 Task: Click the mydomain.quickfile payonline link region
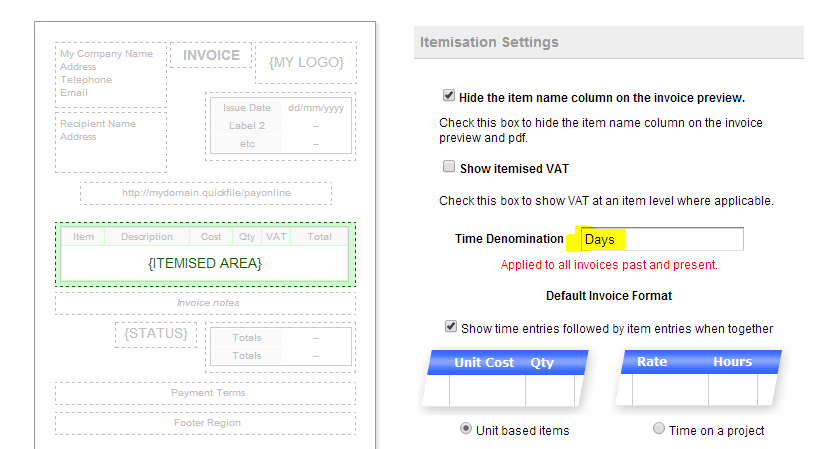pyautogui.click(x=205, y=193)
